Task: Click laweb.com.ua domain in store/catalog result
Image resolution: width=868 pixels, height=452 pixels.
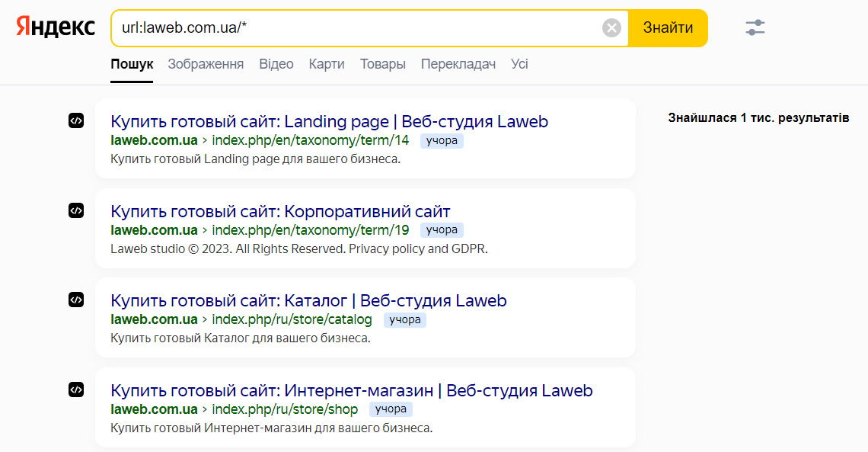Action: (x=154, y=319)
